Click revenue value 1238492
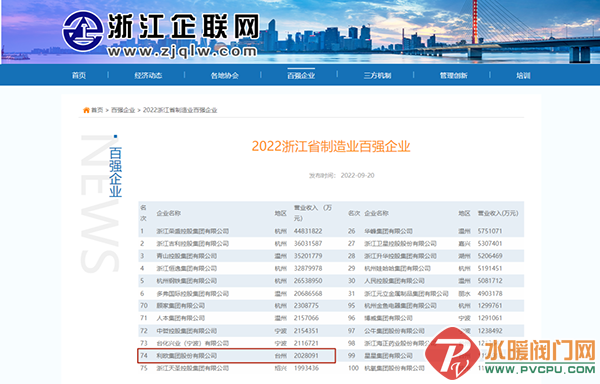This screenshot has width=600, height=384. (490, 330)
